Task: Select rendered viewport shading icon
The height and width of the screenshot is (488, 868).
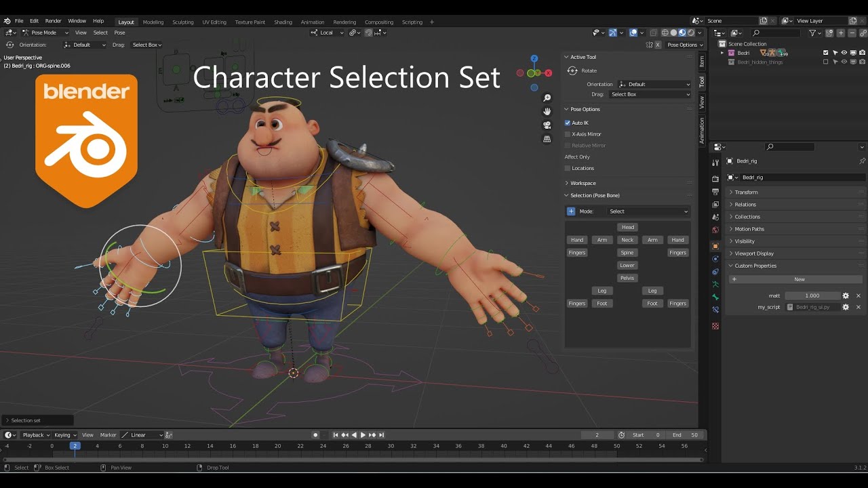Action: 691,33
